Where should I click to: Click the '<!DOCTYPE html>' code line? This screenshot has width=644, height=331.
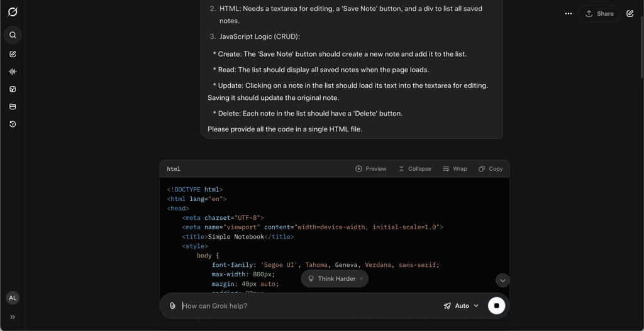195,190
